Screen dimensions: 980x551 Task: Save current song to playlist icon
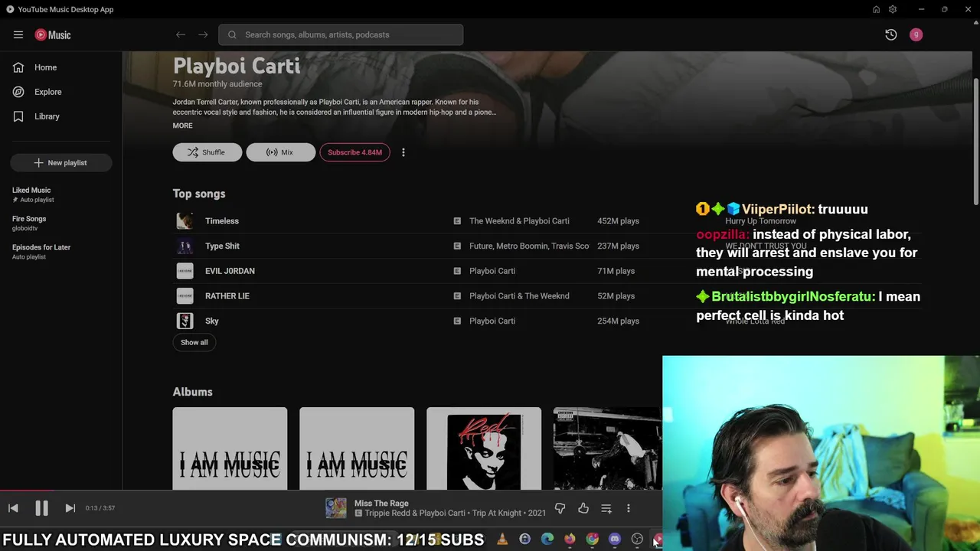point(606,508)
